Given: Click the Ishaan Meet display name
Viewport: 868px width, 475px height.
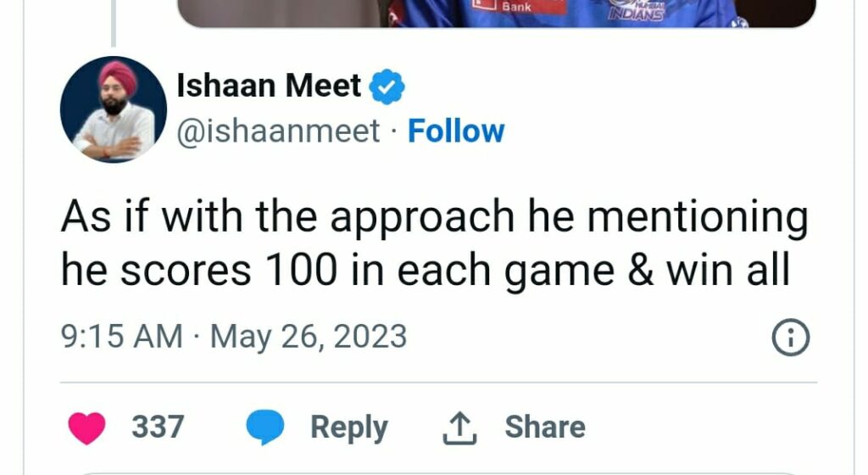Looking at the screenshot, I should click(269, 87).
